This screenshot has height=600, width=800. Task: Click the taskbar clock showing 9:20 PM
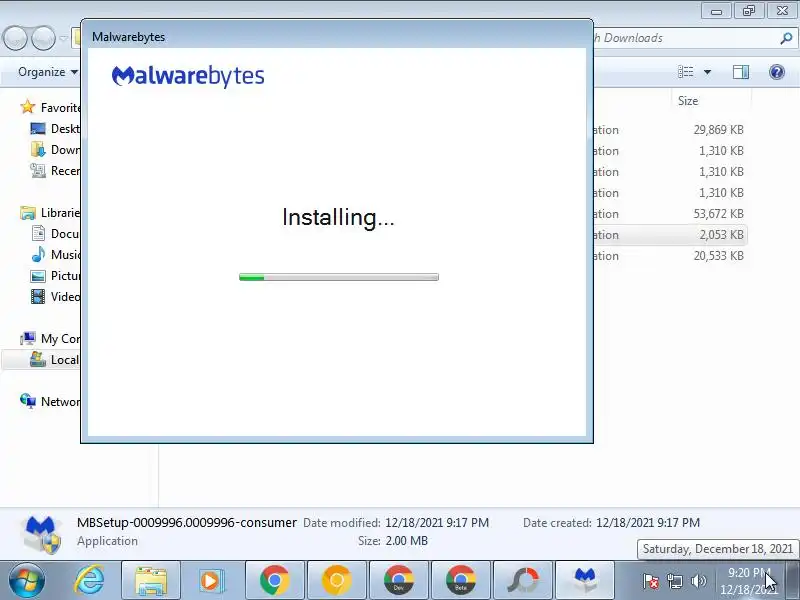[749, 581]
